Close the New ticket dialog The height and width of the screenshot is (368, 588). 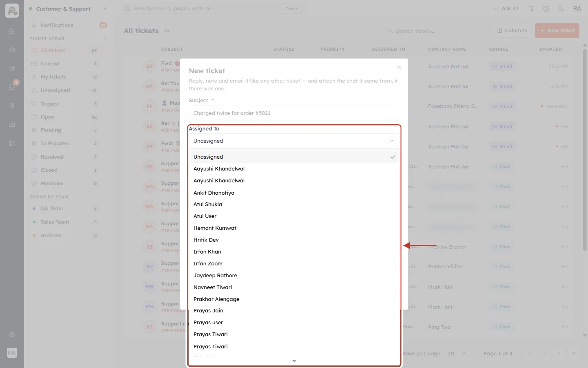399,67
